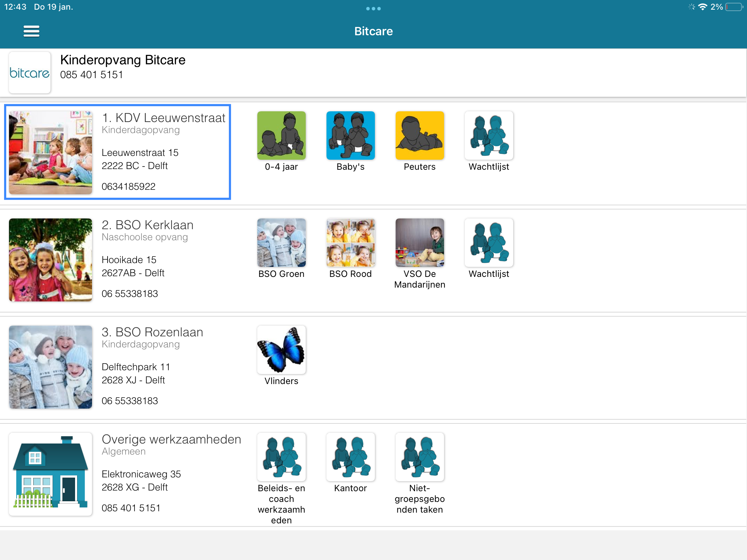Image resolution: width=747 pixels, height=560 pixels.
Task: Select BSO Kerklaan location photo
Action: [50, 260]
